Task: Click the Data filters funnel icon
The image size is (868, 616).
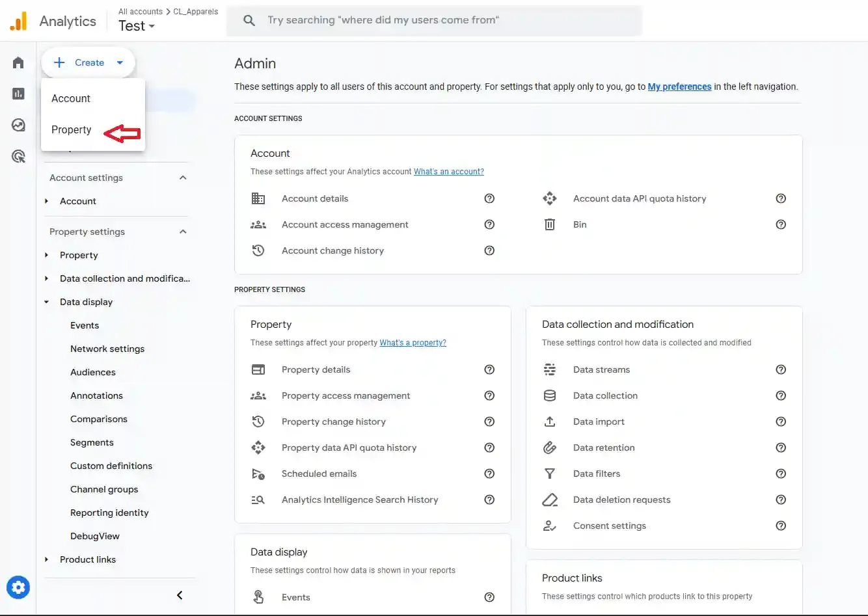Action: pyautogui.click(x=550, y=474)
